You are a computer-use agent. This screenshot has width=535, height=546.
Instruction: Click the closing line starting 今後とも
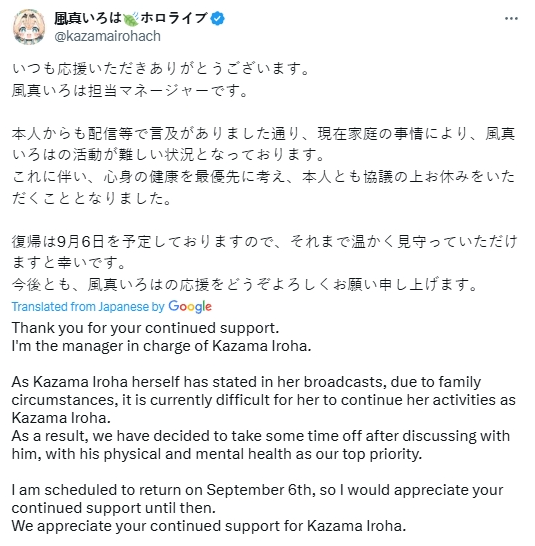[245, 285]
